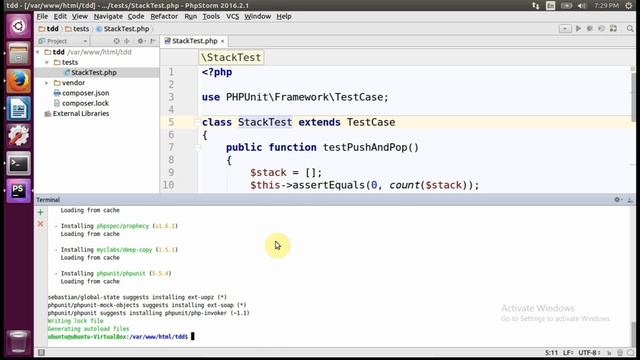Screen dimensions: 640x360
Task: Click scroll from source target icon
Action: coord(117,41)
